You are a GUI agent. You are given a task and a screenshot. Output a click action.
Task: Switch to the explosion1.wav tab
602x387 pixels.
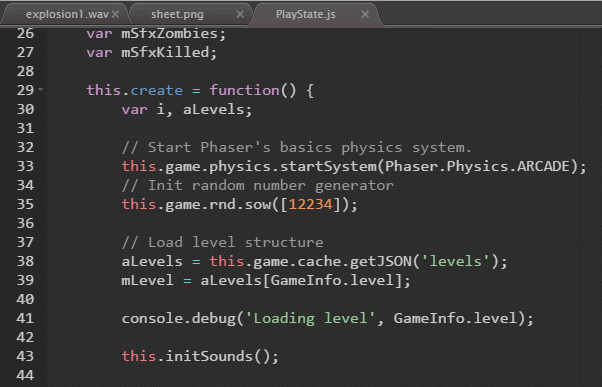(x=67, y=15)
